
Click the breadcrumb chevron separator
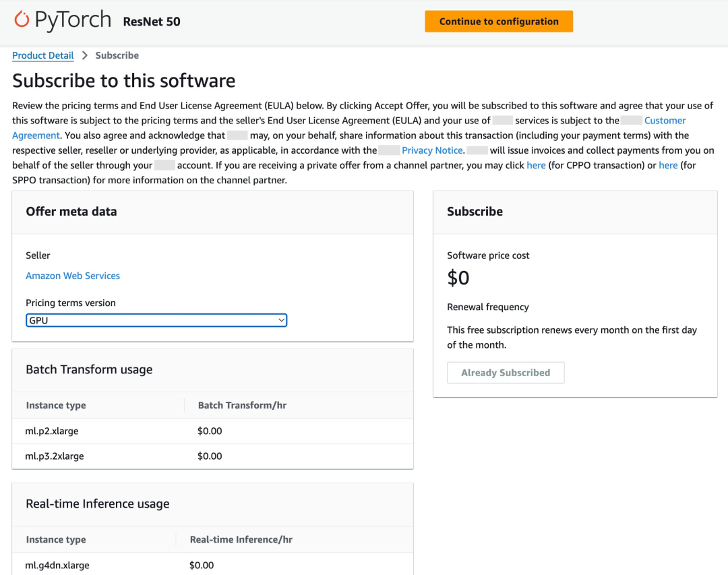[x=85, y=55]
